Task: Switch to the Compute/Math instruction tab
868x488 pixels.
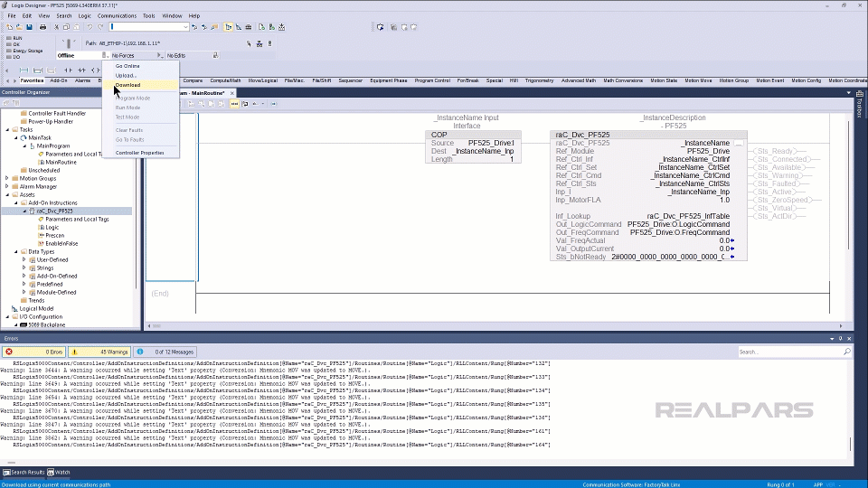Action: [x=225, y=80]
